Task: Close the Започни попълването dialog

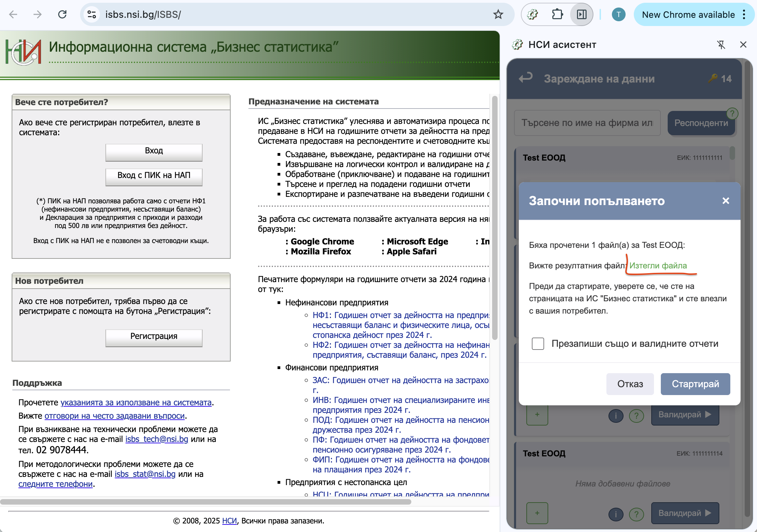Action: coord(726,201)
